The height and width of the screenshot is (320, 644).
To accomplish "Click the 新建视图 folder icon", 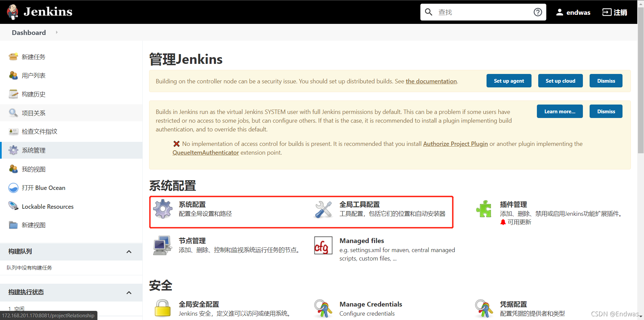I will pyautogui.click(x=13, y=225).
